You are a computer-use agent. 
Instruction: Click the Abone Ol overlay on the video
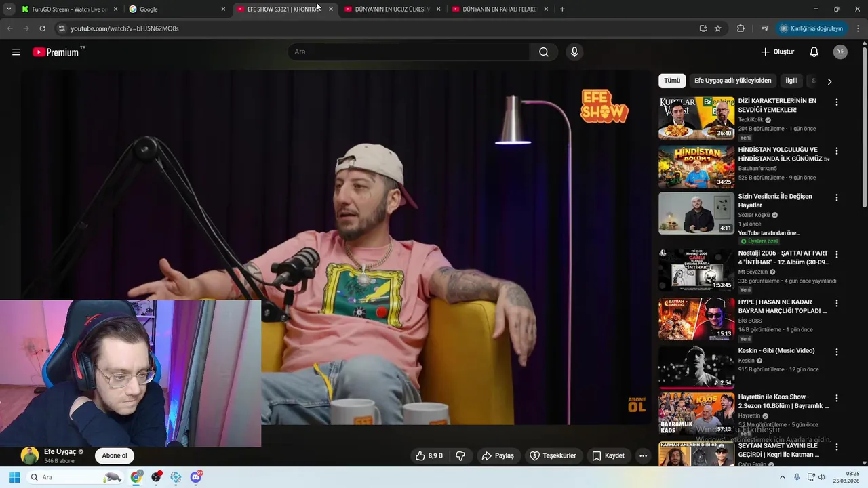(x=637, y=405)
